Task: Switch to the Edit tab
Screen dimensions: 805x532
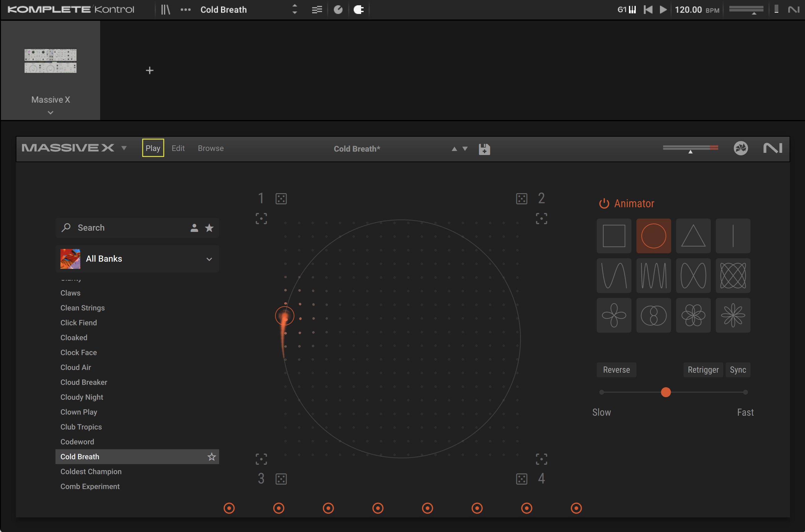Action: (178, 148)
